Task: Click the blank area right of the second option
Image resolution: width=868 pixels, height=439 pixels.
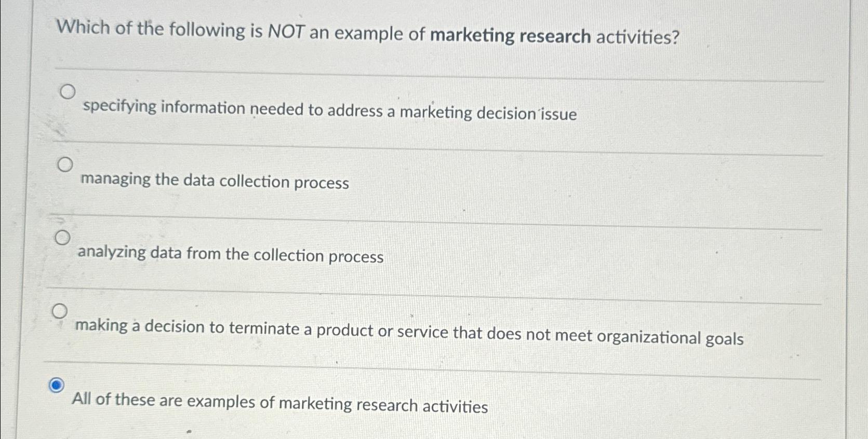Action: click(x=571, y=182)
